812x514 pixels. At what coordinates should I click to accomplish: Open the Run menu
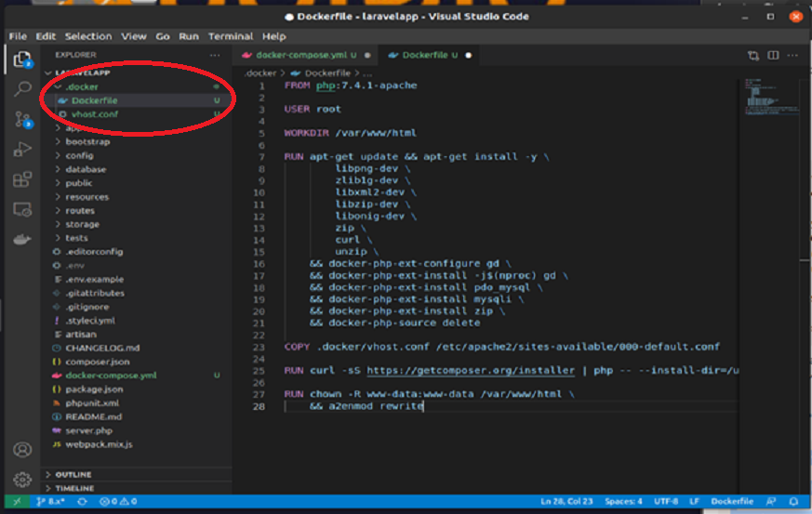point(189,36)
